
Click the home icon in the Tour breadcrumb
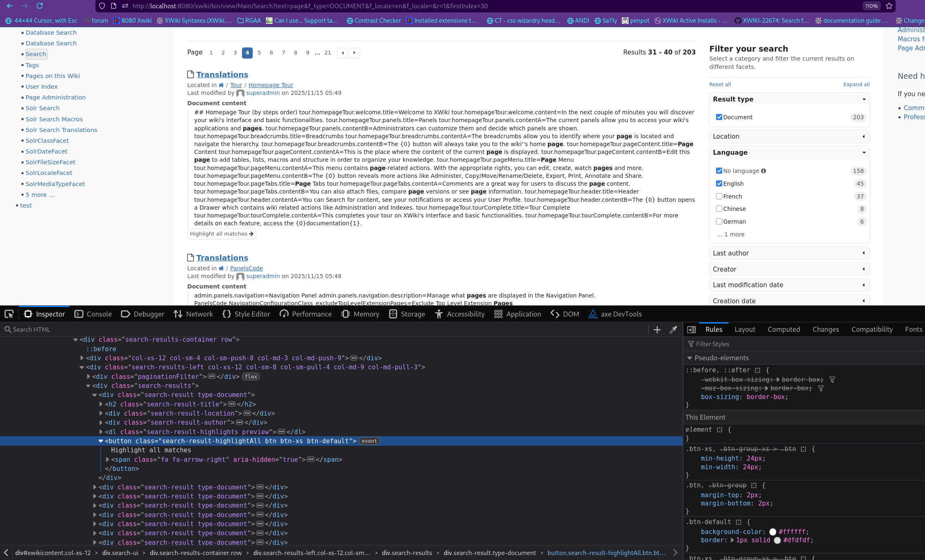tap(221, 85)
